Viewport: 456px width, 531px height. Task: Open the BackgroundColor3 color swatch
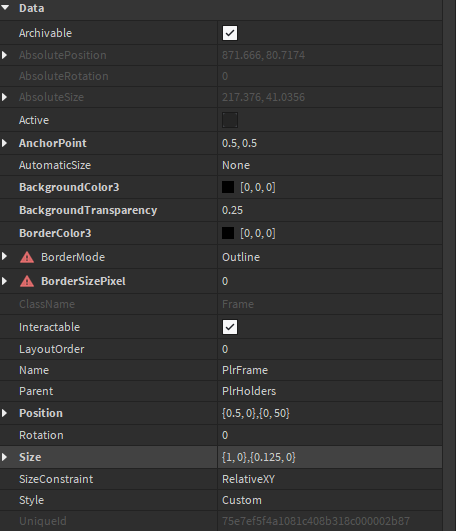click(228, 187)
